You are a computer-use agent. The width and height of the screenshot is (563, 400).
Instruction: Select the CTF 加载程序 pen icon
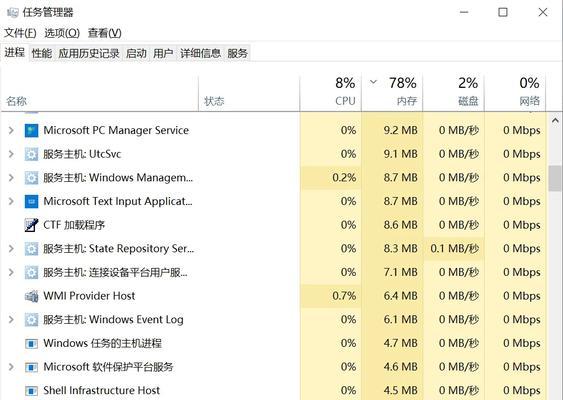pos(31,225)
